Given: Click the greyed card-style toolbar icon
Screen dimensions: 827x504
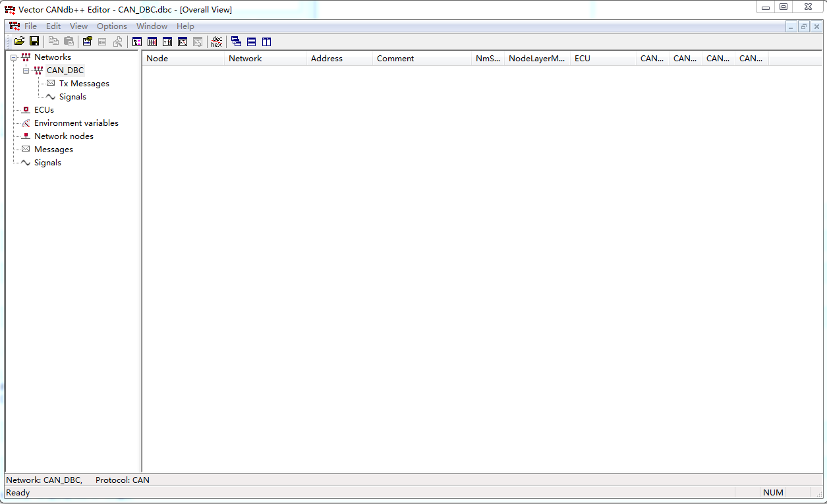Looking at the screenshot, I should (102, 42).
